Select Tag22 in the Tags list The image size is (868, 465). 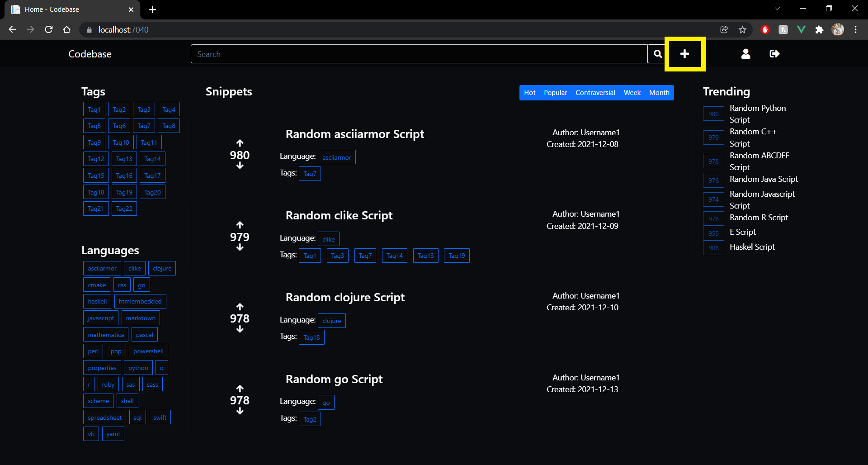click(x=124, y=209)
